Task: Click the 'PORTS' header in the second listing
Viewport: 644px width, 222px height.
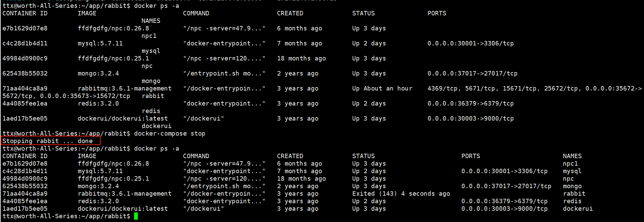Action: [x=471, y=156]
